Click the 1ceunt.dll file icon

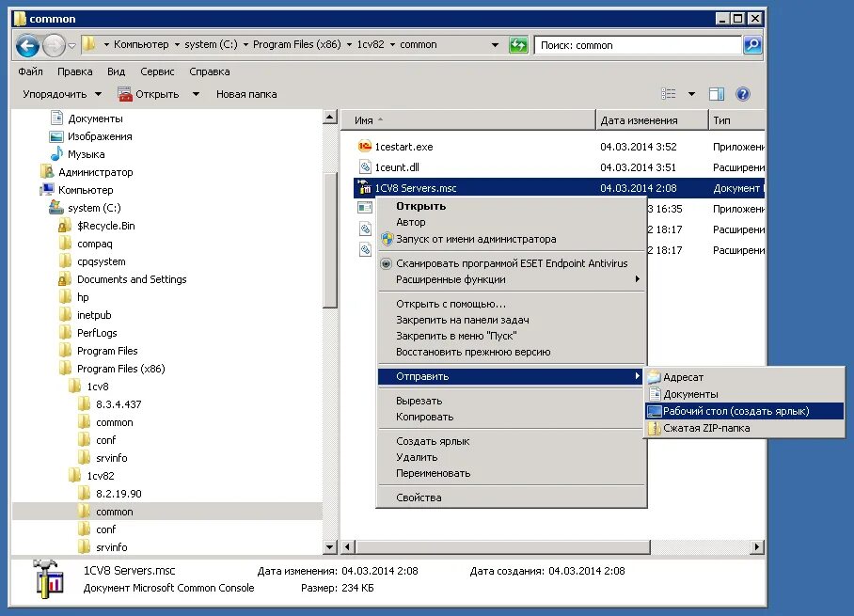pyautogui.click(x=365, y=166)
